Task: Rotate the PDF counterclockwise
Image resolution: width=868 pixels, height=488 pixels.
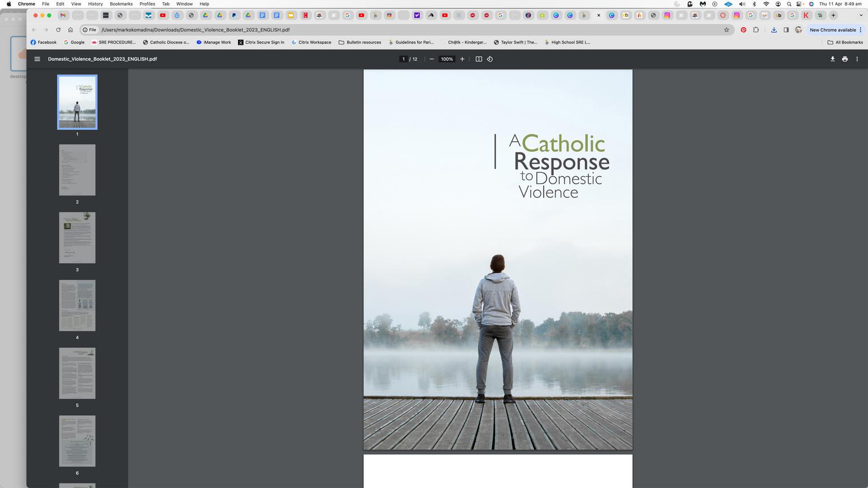Action: point(490,59)
